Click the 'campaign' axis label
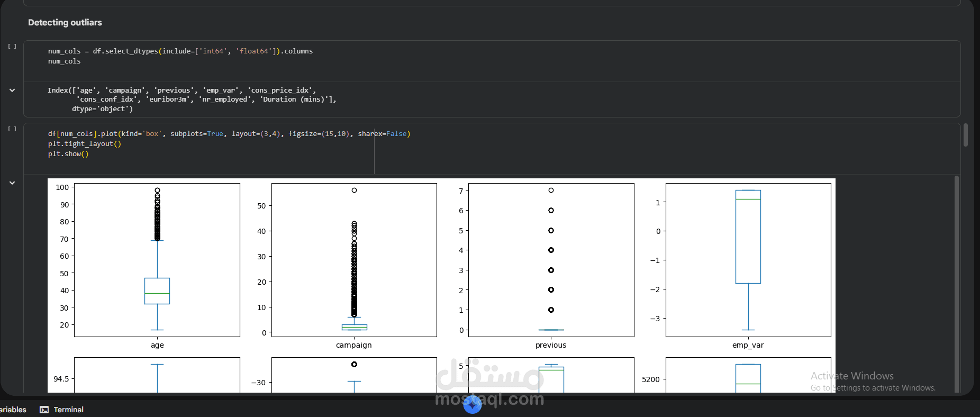Image resolution: width=980 pixels, height=417 pixels. [354, 345]
